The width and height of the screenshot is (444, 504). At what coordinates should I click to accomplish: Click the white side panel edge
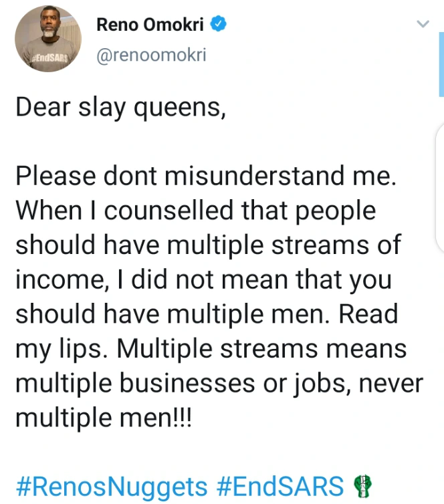(x=439, y=187)
